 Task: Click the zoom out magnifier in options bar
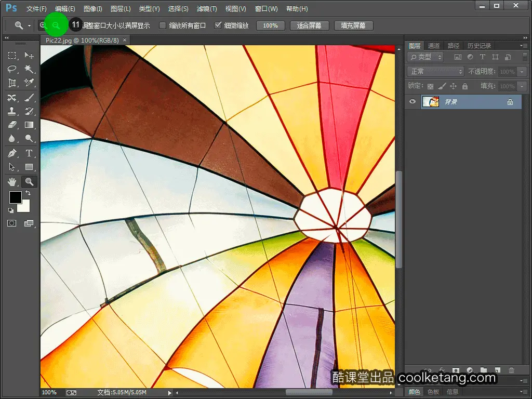[x=56, y=25]
